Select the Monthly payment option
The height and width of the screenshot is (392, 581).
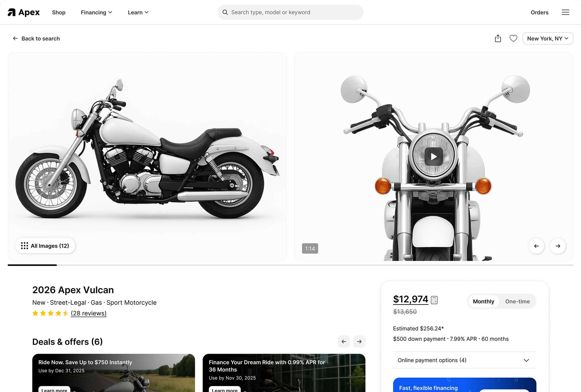click(483, 301)
